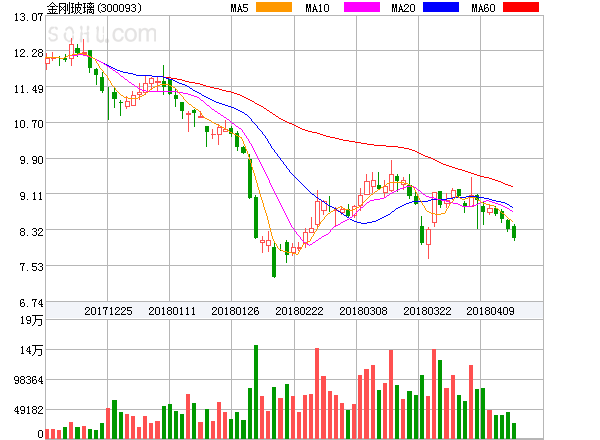Click the tallest green volume bar
The height and width of the screenshot is (440, 600).
256,392
